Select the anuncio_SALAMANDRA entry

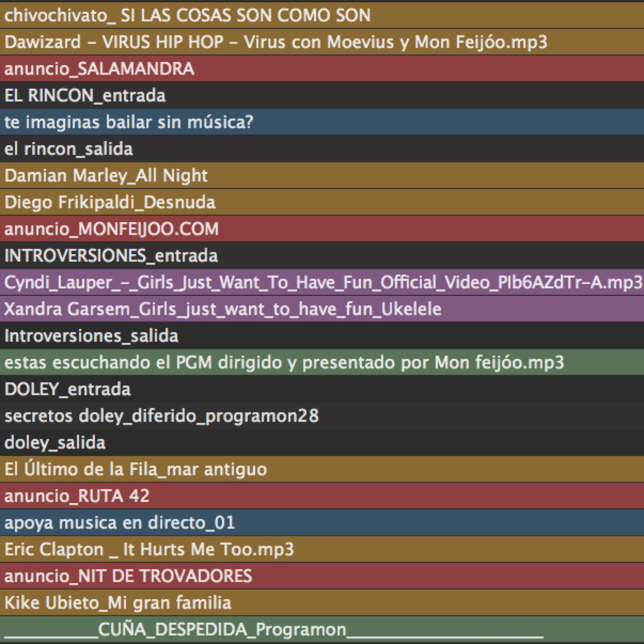point(99,69)
